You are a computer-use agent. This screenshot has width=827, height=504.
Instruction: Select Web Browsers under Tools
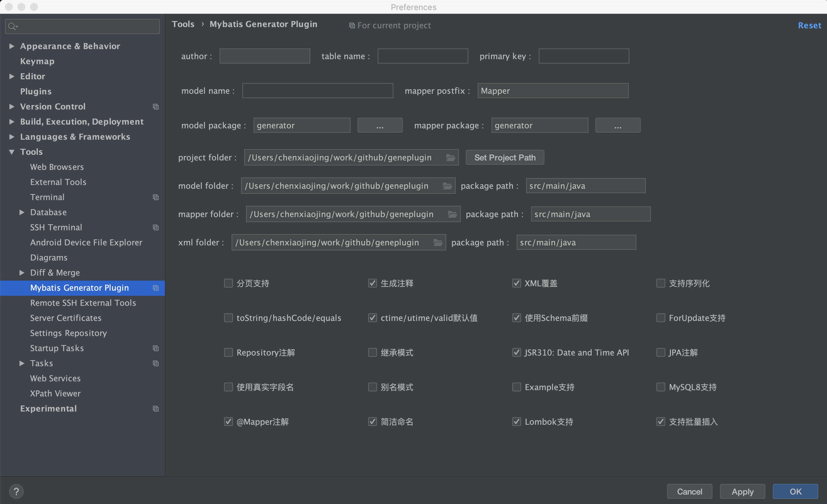click(57, 167)
